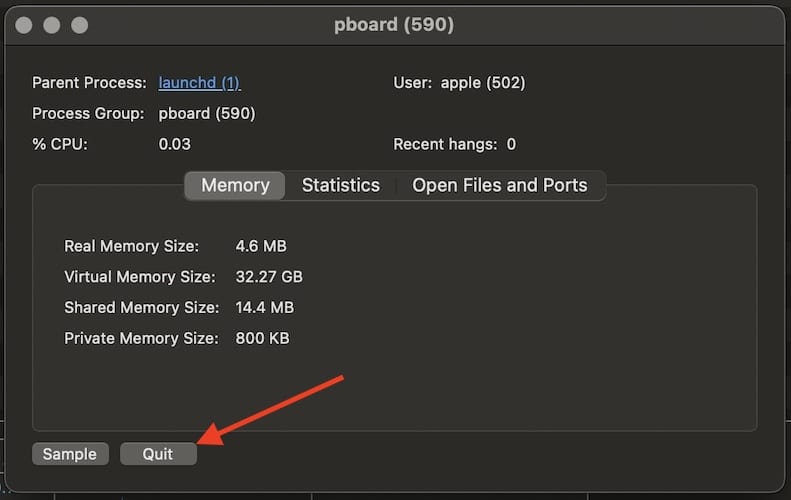Minimize the pboard window

pyautogui.click(x=52, y=24)
